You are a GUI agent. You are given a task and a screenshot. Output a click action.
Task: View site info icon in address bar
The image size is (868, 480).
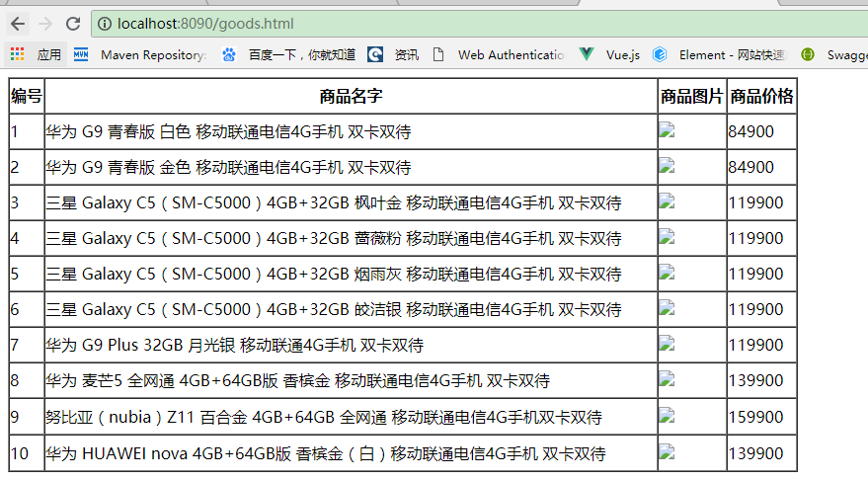tap(104, 24)
